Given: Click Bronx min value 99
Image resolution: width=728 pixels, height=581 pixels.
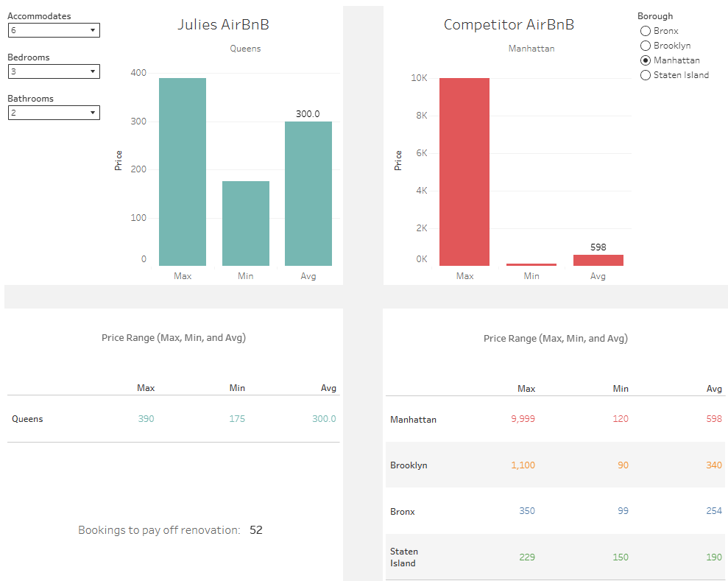Looking at the screenshot, I should (x=623, y=511).
